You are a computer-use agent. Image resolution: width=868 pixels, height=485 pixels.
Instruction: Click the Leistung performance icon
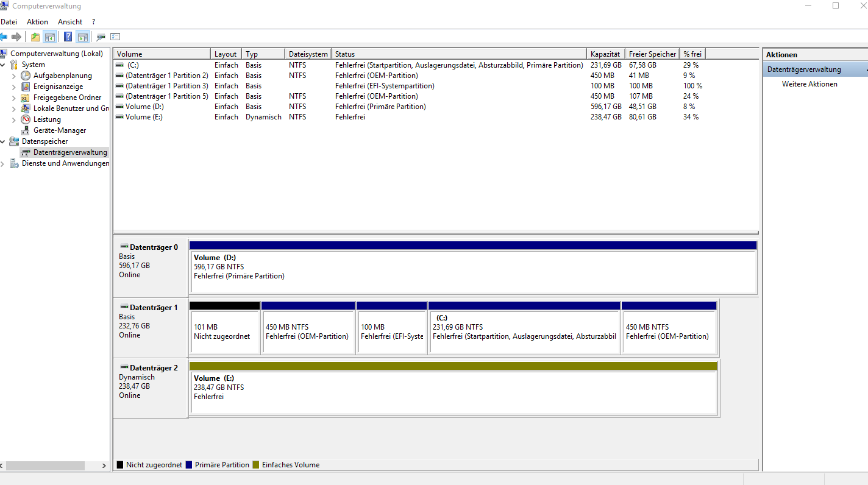click(x=26, y=119)
